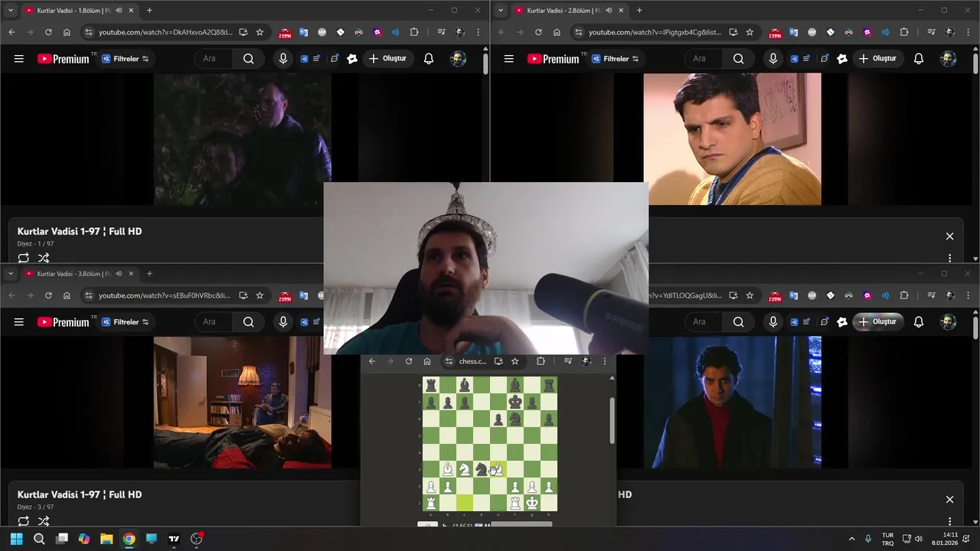Start voice search in 1.Bölüm window

[283, 59]
